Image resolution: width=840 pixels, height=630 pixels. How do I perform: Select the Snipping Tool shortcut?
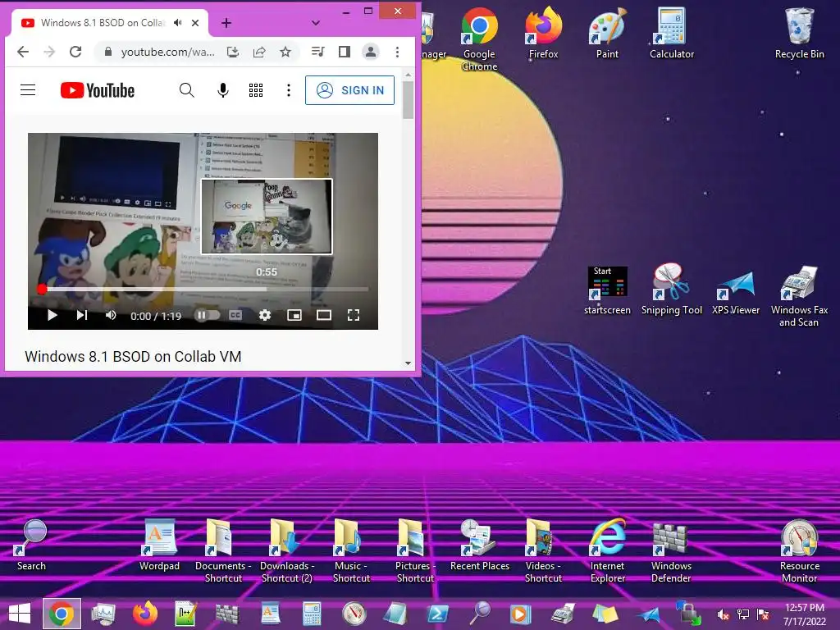671,290
